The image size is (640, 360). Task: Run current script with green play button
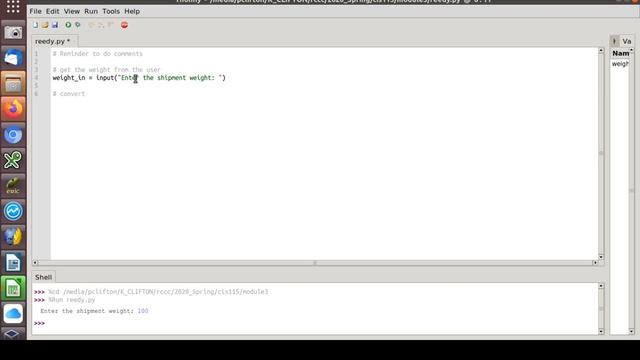tap(68, 25)
